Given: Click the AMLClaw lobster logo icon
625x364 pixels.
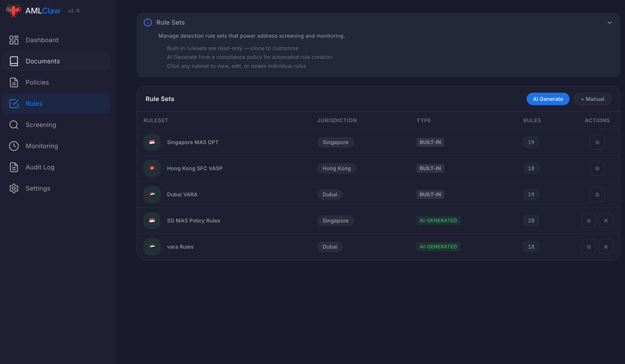Looking at the screenshot, I should coord(13,11).
